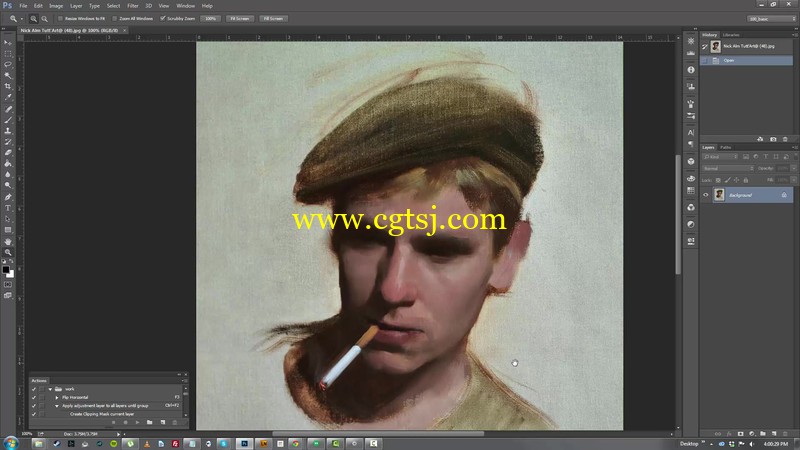Set history brush source on snapshot
Viewport: 800px width, 450px height.
coord(705,46)
